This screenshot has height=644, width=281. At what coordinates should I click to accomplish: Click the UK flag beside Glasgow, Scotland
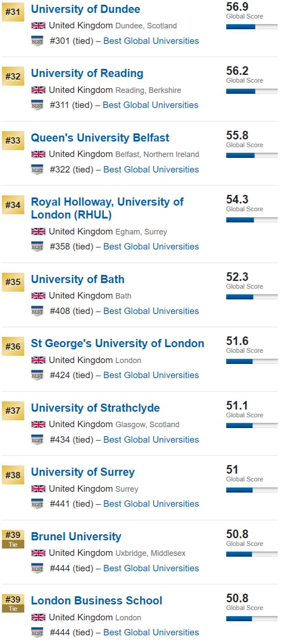[38, 424]
